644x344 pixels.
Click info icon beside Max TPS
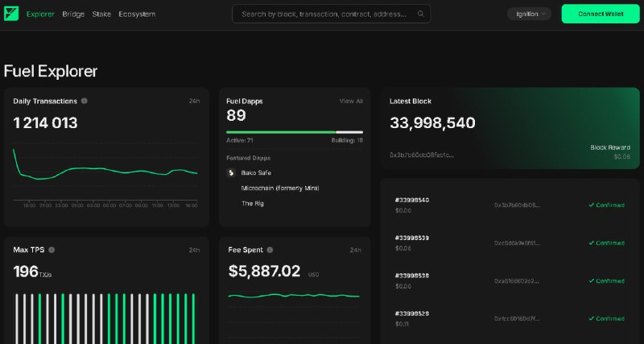[51, 250]
